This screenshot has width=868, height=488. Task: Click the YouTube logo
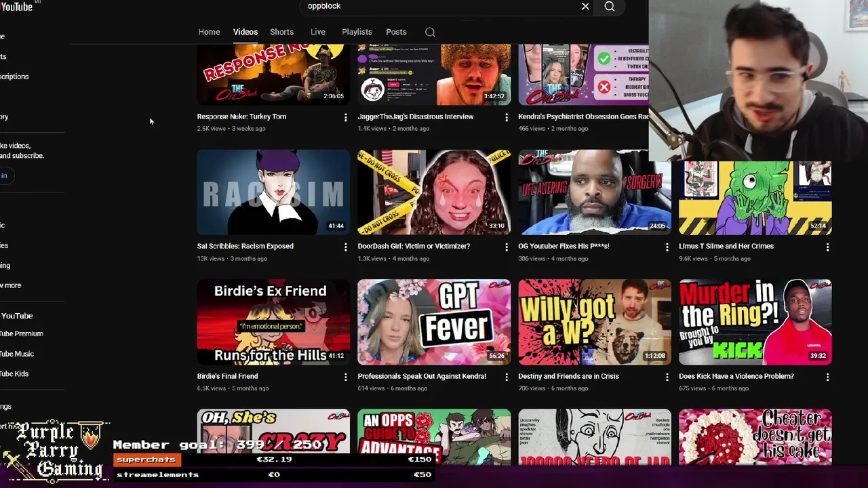(16, 6)
